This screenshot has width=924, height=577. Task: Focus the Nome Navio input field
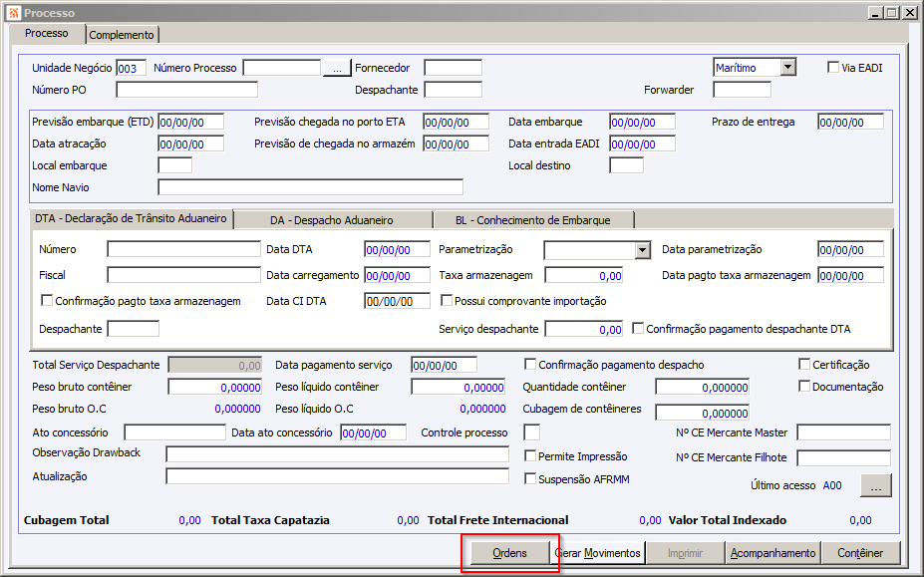pyautogui.click(x=311, y=187)
